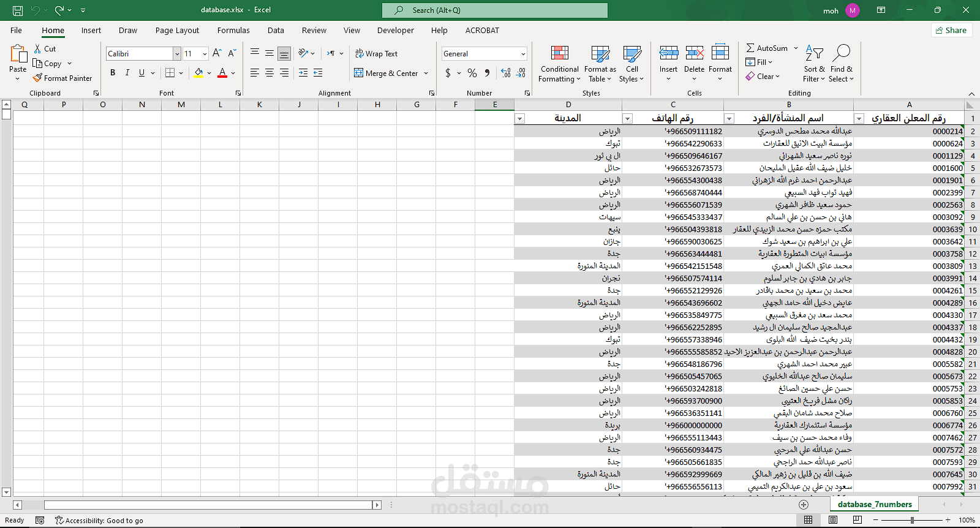Toggle Italic formatting

(127, 73)
